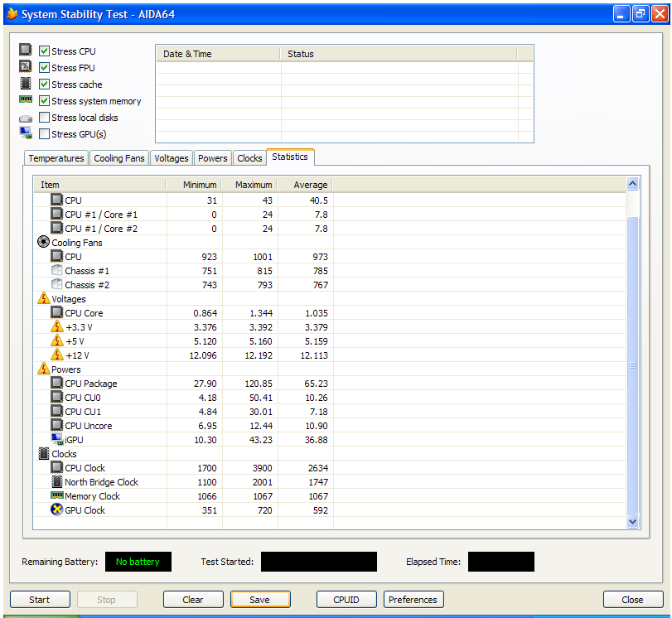Click the Chassis #2 fan case icon

pos(56,284)
